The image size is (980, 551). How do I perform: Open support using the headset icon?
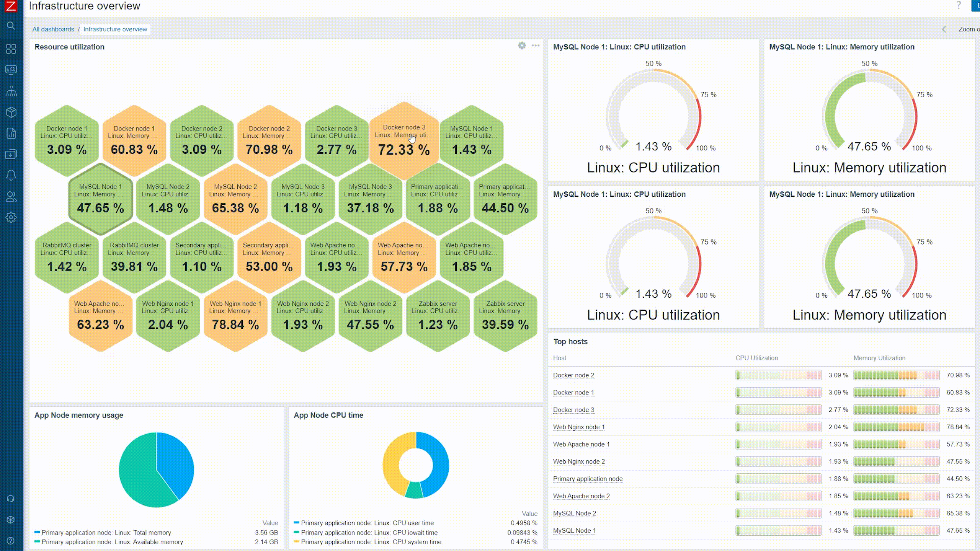[11, 498]
